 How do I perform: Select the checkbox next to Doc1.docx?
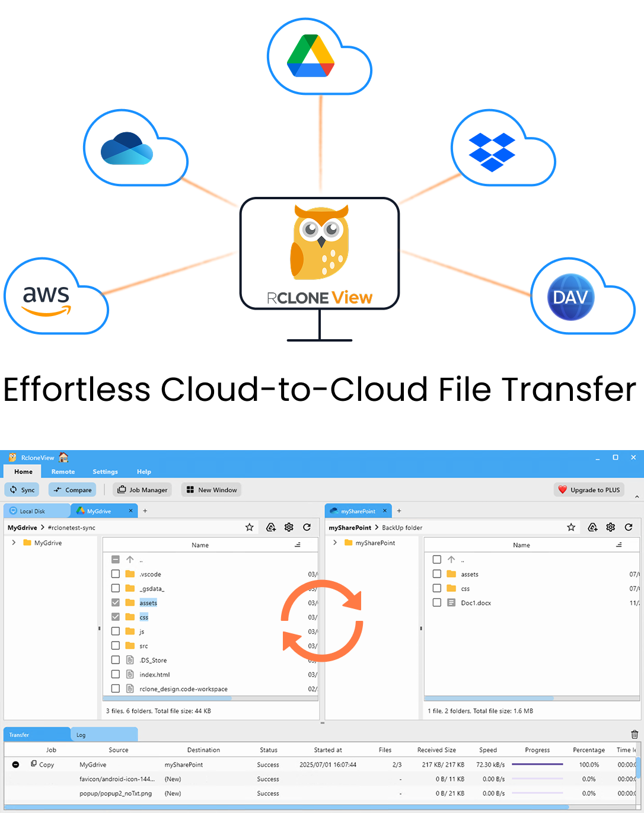pos(437,602)
